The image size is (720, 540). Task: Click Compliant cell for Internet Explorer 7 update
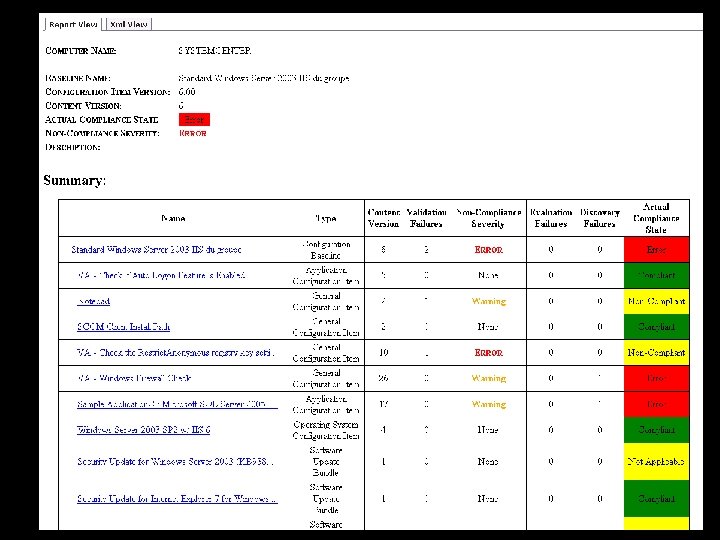657,498
